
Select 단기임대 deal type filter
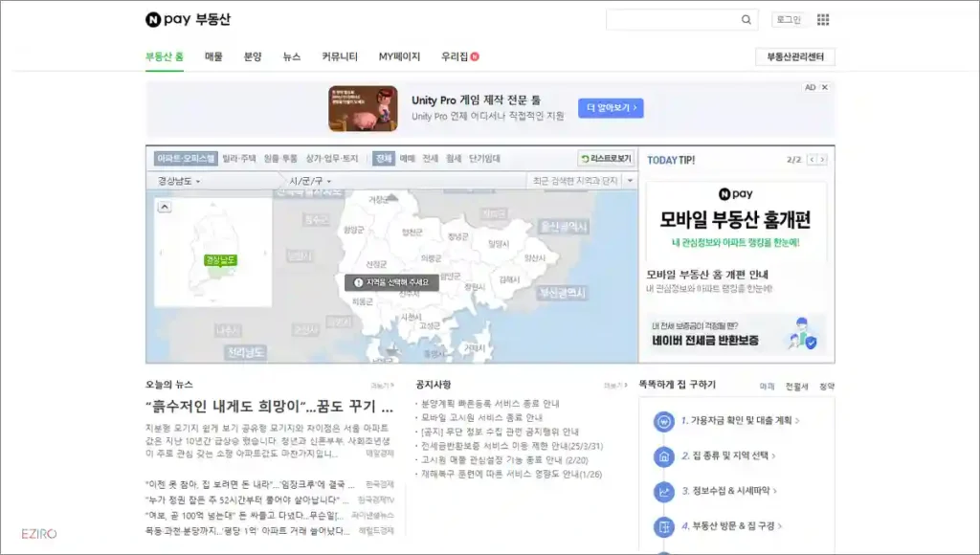484,159
